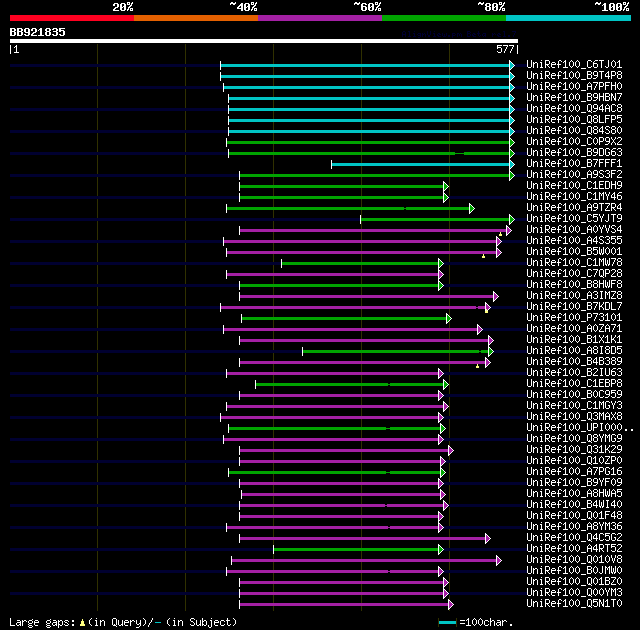Click the UniRef100_A0YVS4 label

pos(574,230)
